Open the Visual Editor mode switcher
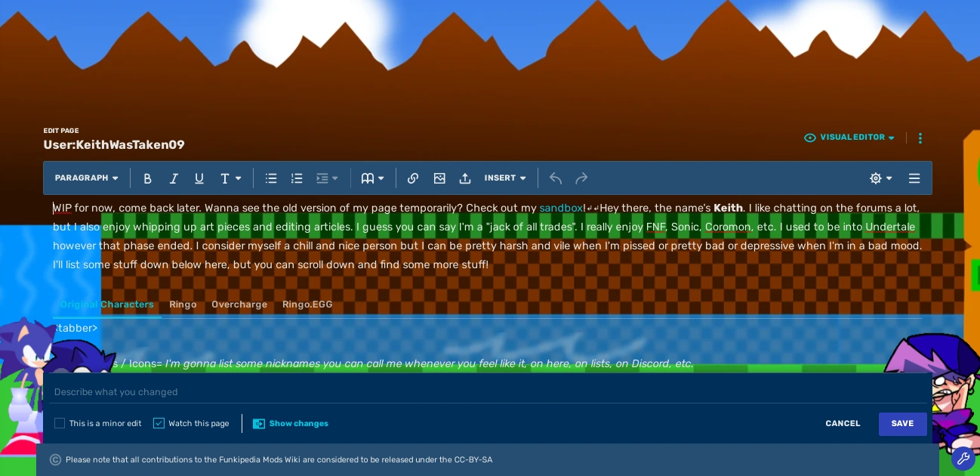Screen dimensions: 980x476 [x=849, y=138]
